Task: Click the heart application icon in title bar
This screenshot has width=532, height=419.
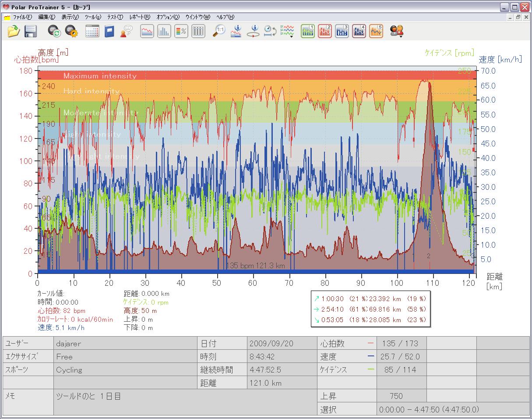Action: click(6, 7)
